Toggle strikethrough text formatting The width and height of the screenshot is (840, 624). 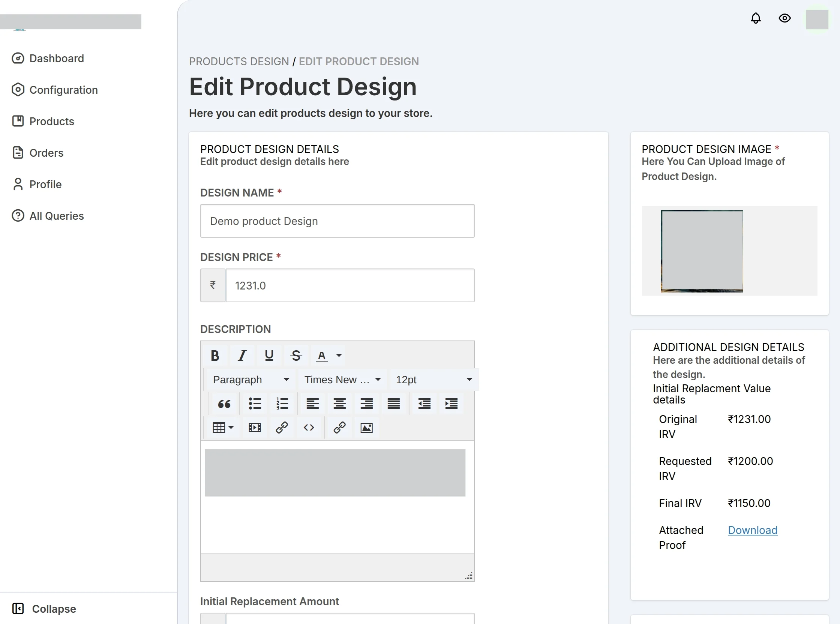click(x=296, y=355)
